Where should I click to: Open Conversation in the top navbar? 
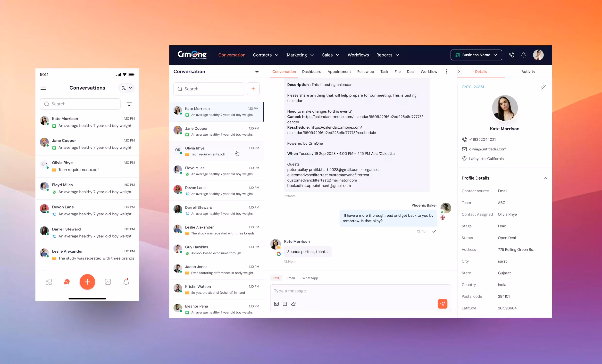(232, 55)
